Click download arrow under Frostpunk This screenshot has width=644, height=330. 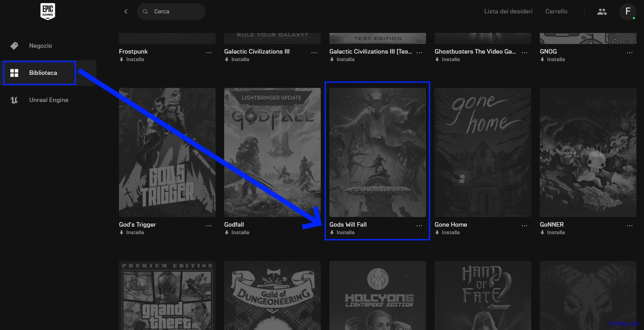[x=121, y=59]
